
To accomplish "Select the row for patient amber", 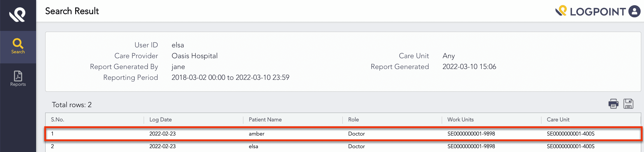I will tap(257, 134).
